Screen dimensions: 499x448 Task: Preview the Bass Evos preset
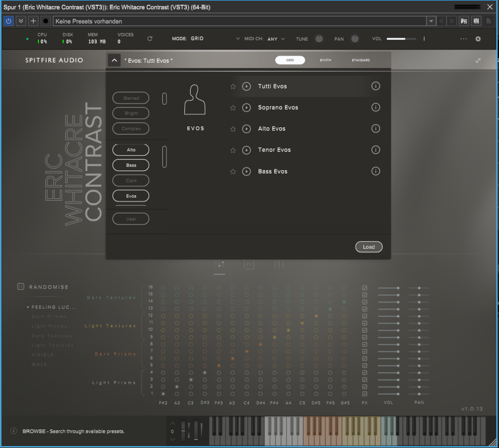(247, 171)
